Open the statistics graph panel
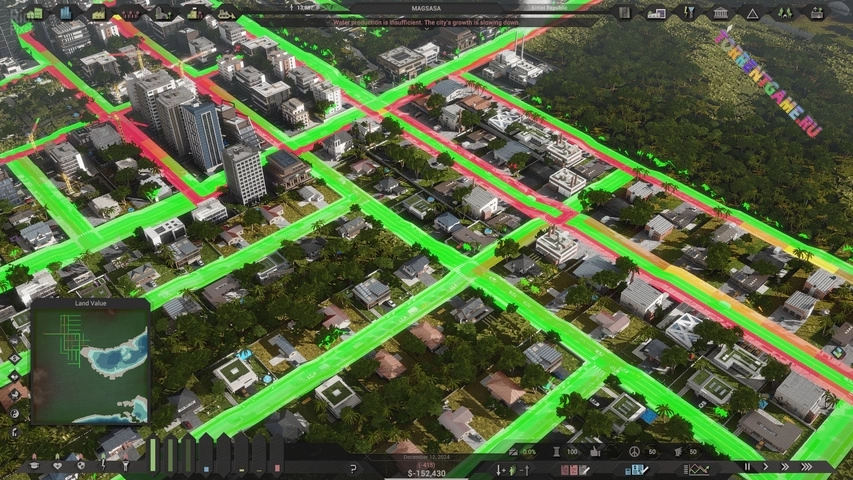 click(699, 469)
